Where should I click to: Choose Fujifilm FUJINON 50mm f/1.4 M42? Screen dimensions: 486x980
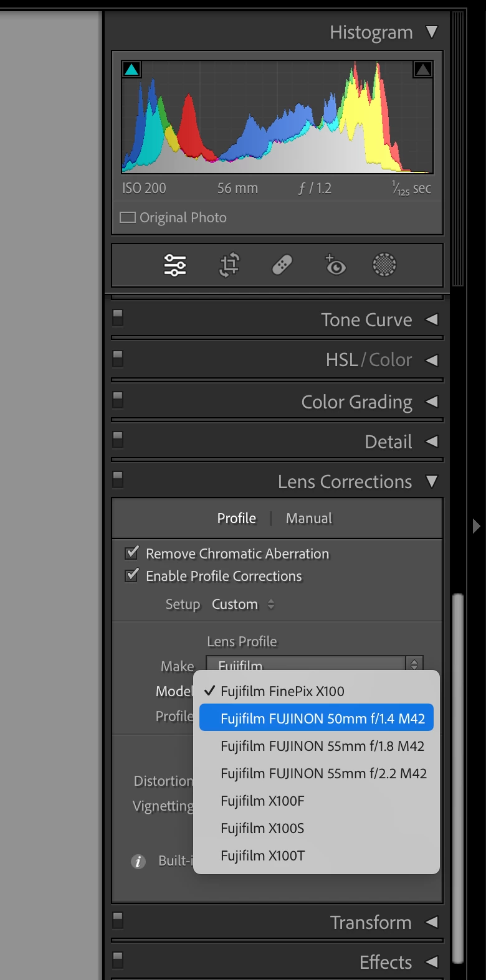(x=317, y=719)
